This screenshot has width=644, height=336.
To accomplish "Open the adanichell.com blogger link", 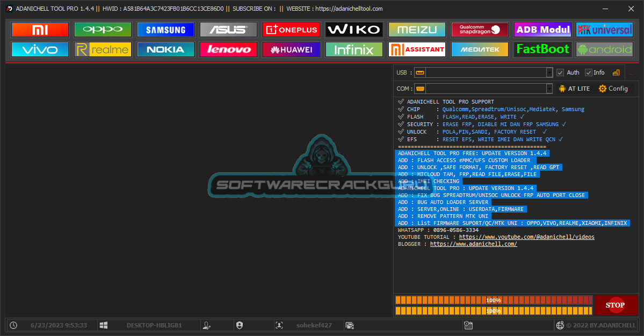I will pyautogui.click(x=474, y=244).
